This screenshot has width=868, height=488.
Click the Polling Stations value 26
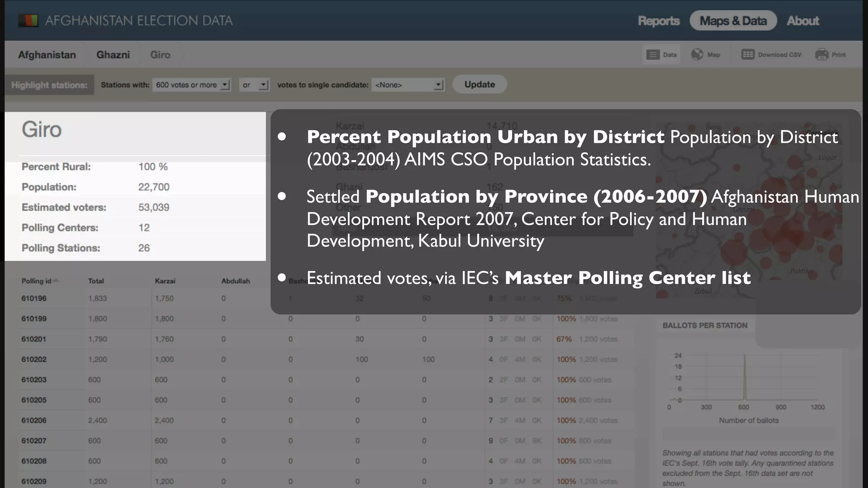144,248
